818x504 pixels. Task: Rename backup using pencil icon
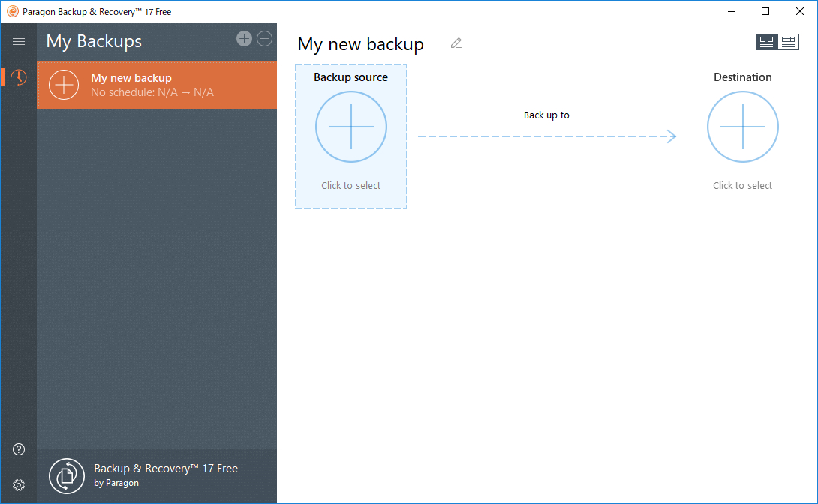pos(456,43)
